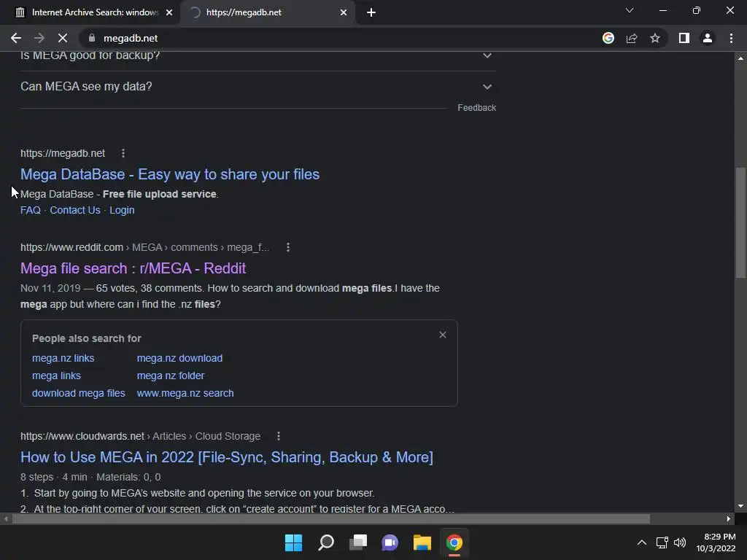Open the Login sitelink
The image size is (747, 560).
(122, 210)
